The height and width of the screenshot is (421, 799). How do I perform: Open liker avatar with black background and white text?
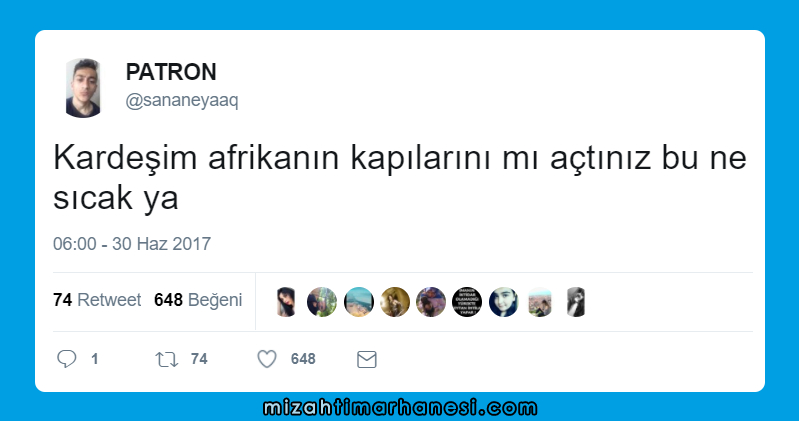tap(467, 302)
